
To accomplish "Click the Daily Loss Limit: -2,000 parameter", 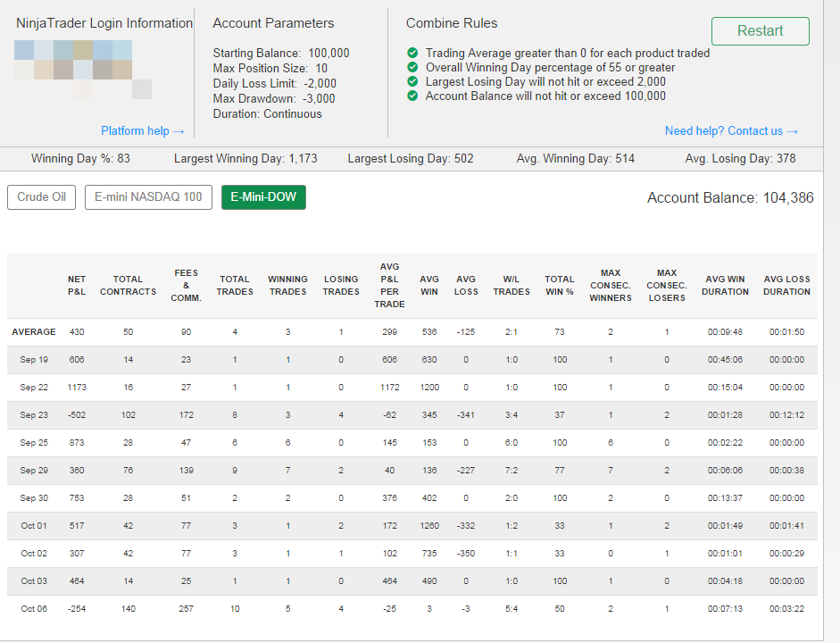I will pyautogui.click(x=274, y=84).
